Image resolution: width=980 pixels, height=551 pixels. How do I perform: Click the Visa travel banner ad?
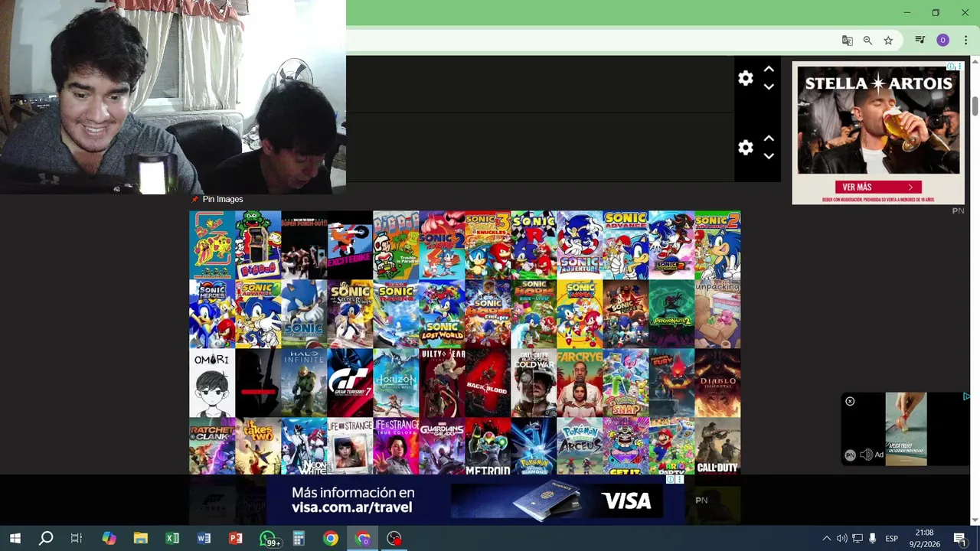pyautogui.click(x=475, y=500)
